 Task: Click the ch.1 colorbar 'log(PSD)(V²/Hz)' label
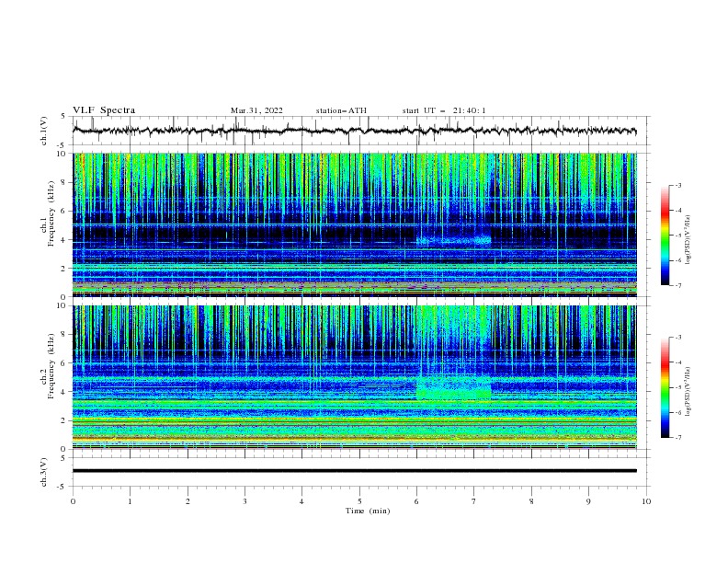688,240
